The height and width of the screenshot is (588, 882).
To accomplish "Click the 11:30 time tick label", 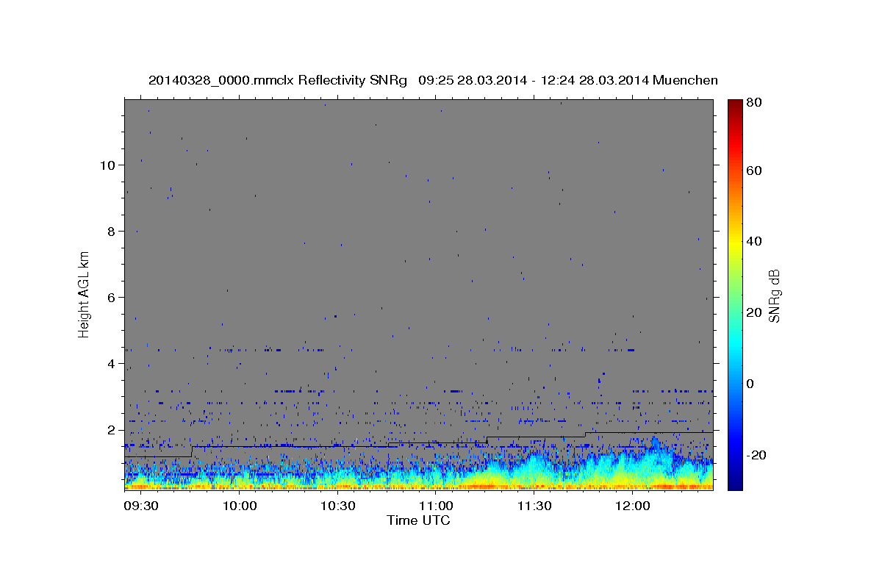I will [x=534, y=506].
